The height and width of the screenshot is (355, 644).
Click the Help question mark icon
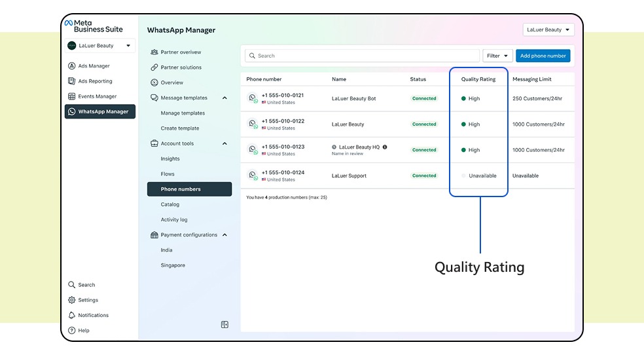[72, 331]
